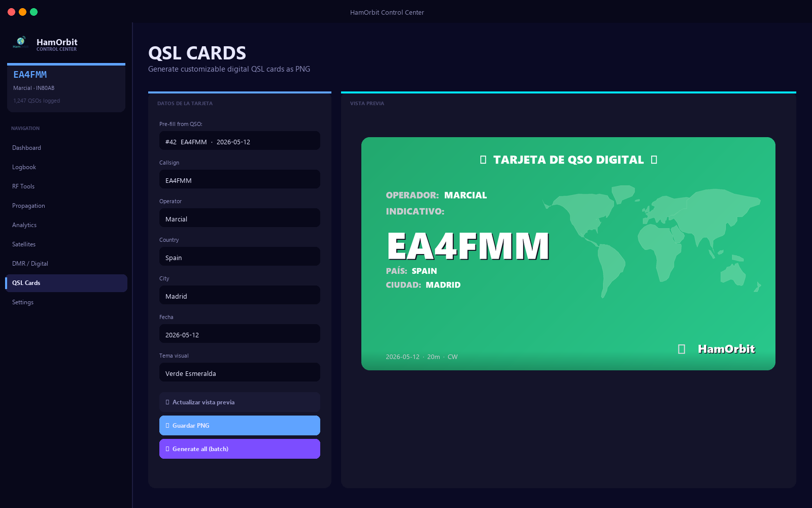Click the HamOrbit globe logo icon

click(x=21, y=42)
